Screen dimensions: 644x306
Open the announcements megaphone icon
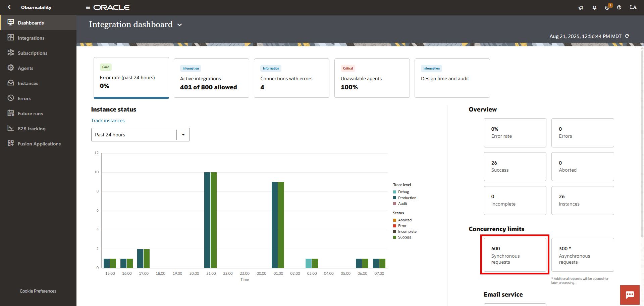click(581, 7)
